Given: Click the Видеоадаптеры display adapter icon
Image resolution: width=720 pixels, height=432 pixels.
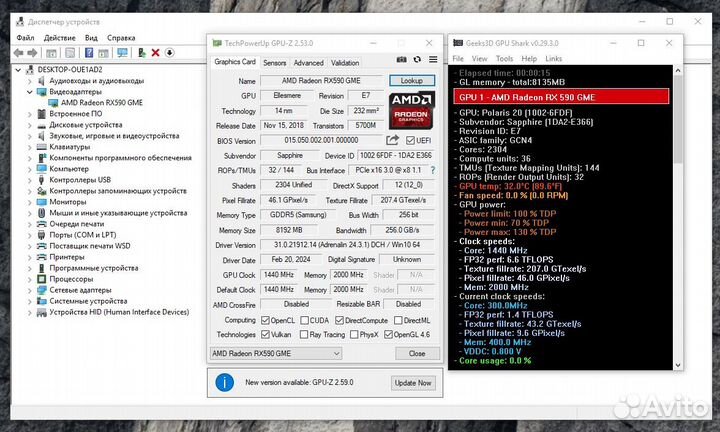Looking at the screenshot, I should (42, 92).
